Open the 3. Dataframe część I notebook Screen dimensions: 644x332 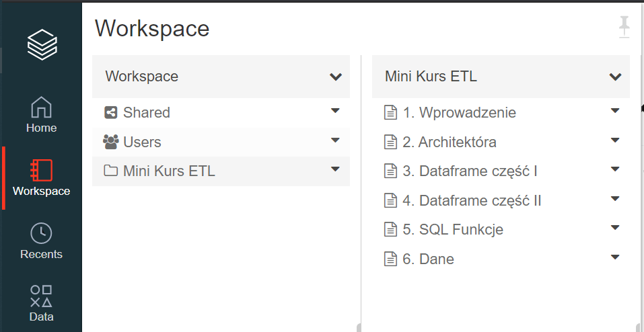point(470,171)
